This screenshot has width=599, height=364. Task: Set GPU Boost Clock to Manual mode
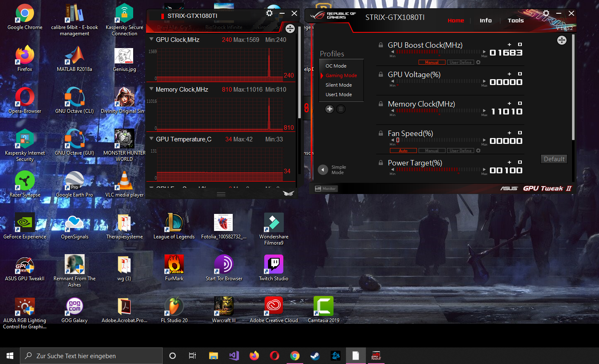(432, 62)
